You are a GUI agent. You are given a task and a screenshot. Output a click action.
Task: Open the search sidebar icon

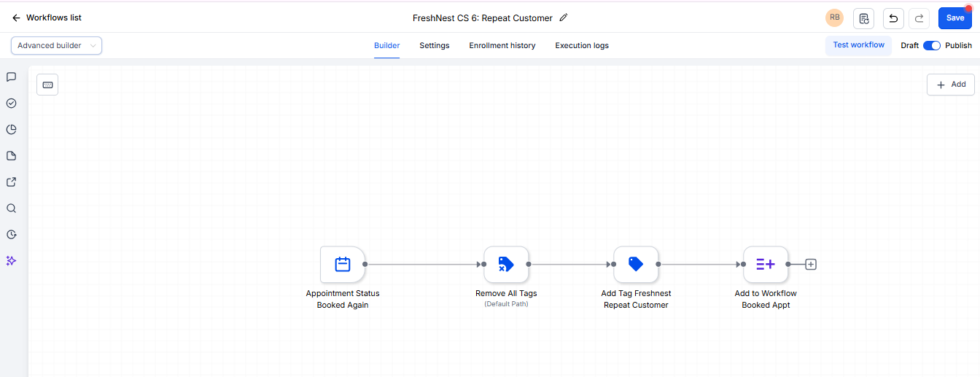coord(11,208)
